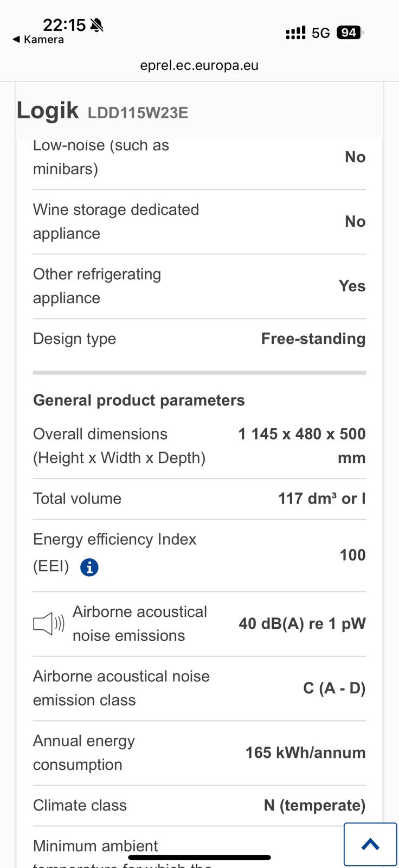Click the Total volume 117 dm³ value
Viewport: 399px width, 868px height.
tap(321, 499)
